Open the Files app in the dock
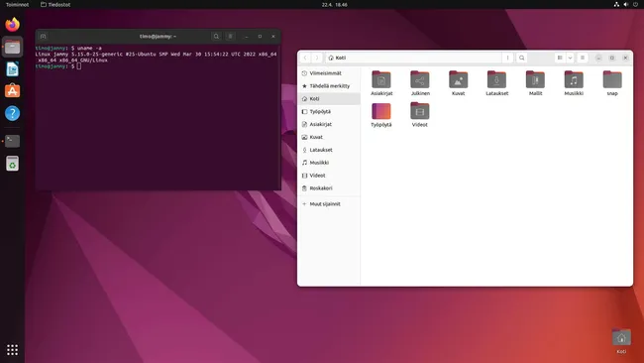This screenshot has height=363, width=644. coord(12,47)
